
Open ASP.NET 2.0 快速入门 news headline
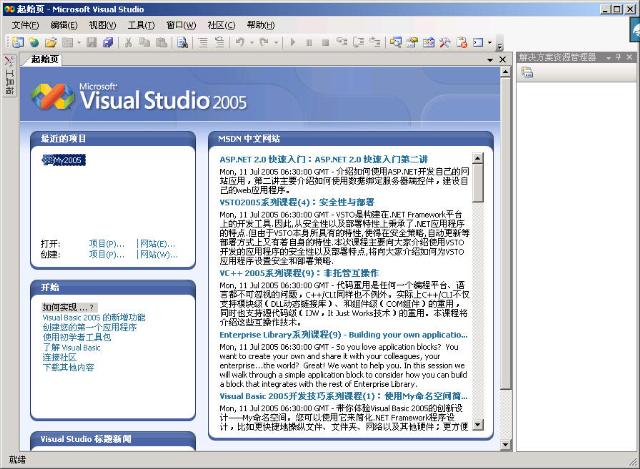pyautogui.click(x=324, y=159)
